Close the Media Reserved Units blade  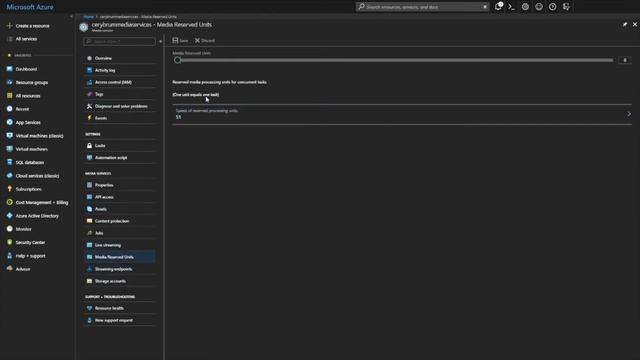635,24
